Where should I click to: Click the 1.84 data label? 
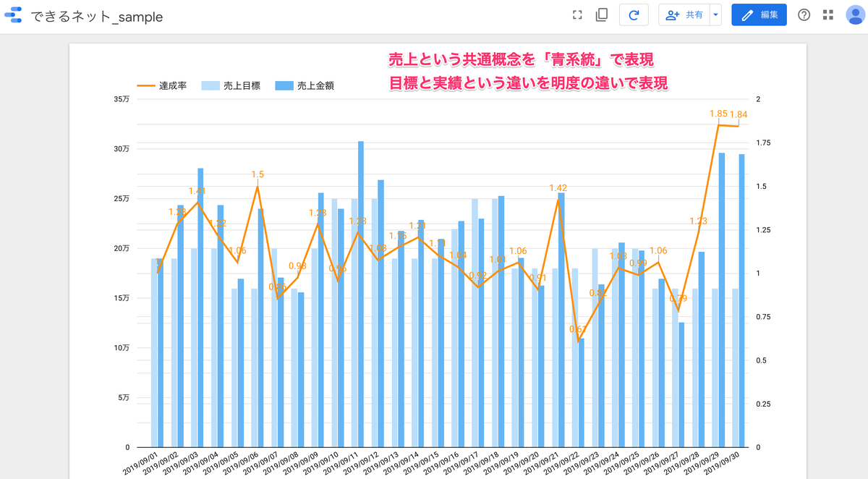(x=739, y=114)
